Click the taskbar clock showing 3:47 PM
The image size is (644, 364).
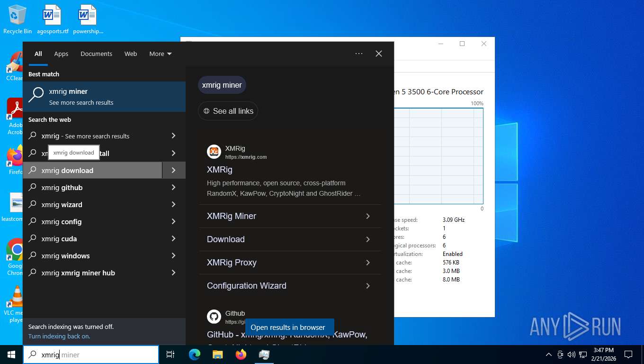tap(603, 354)
